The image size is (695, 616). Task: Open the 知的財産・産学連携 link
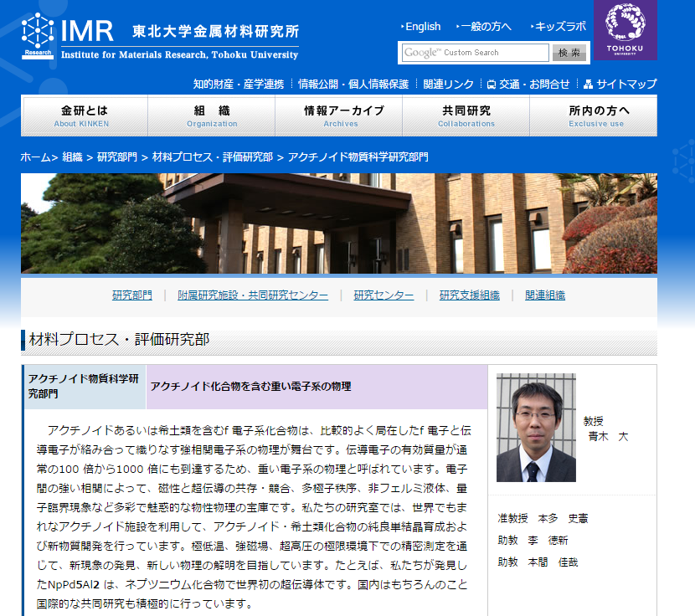pyautogui.click(x=238, y=84)
